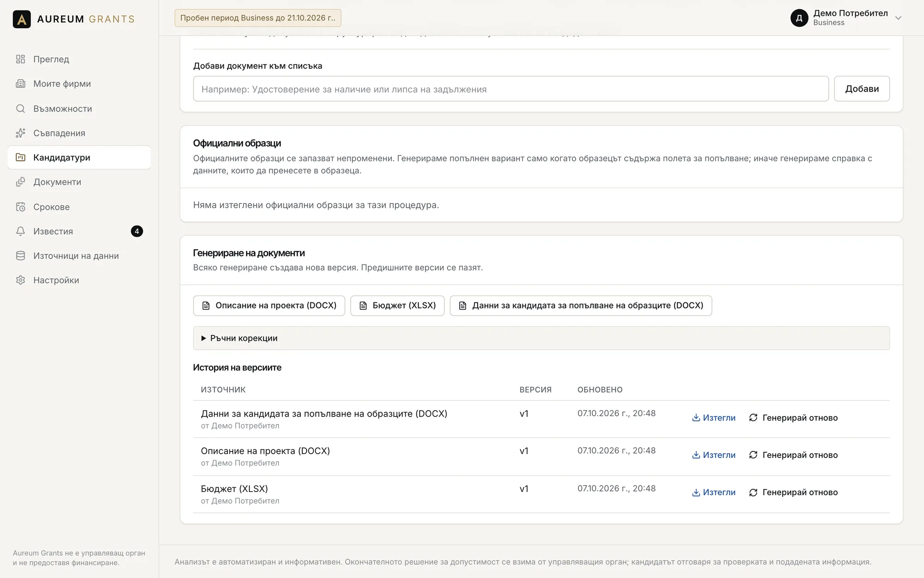Click the Документи copy icon

[x=20, y=182]
